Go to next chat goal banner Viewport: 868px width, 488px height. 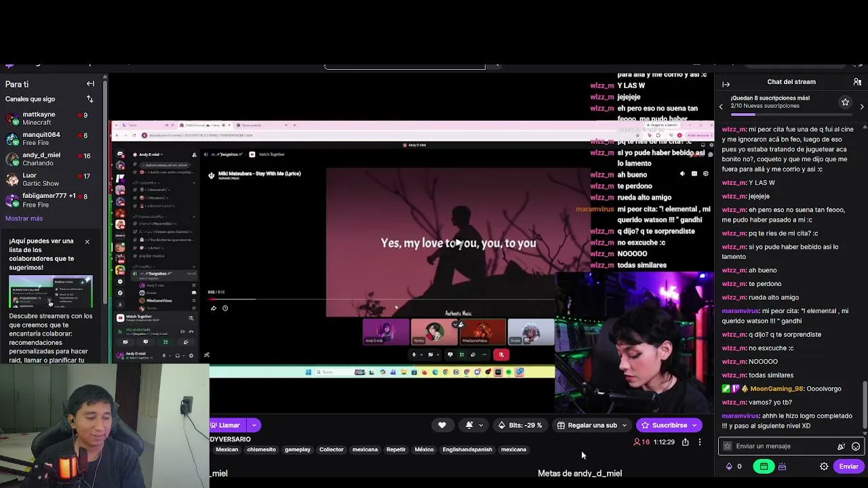tap(862, 106)
